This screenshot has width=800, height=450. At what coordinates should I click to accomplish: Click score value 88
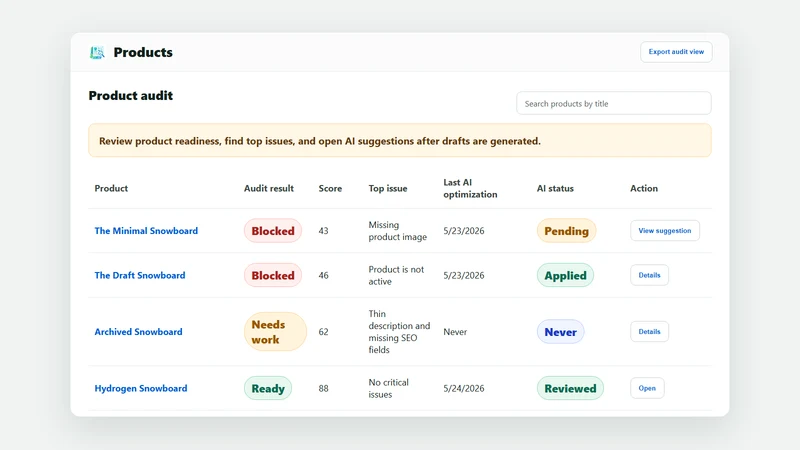(x=323, y=388)
